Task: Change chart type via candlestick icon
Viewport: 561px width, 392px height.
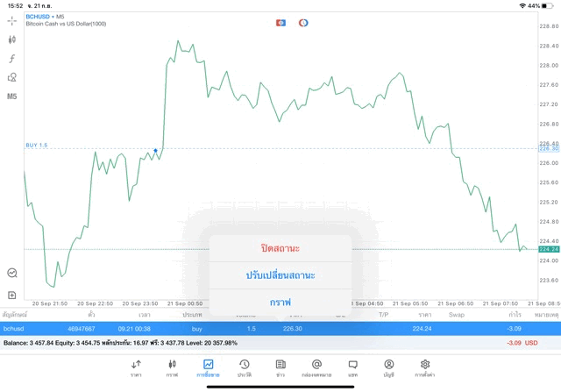Action: coord(12,39)
